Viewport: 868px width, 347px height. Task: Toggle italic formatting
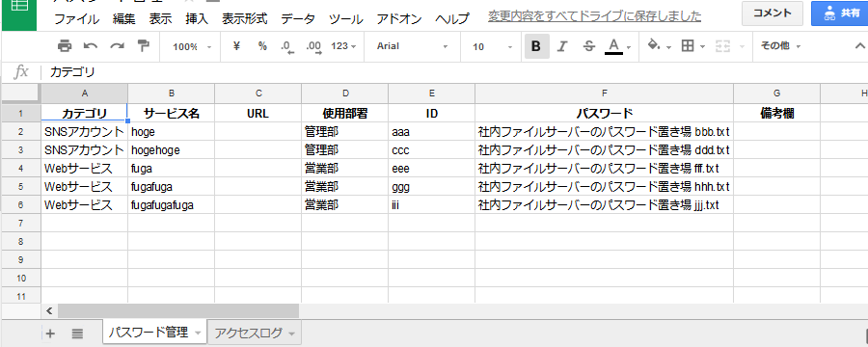[x=562, y=46]
